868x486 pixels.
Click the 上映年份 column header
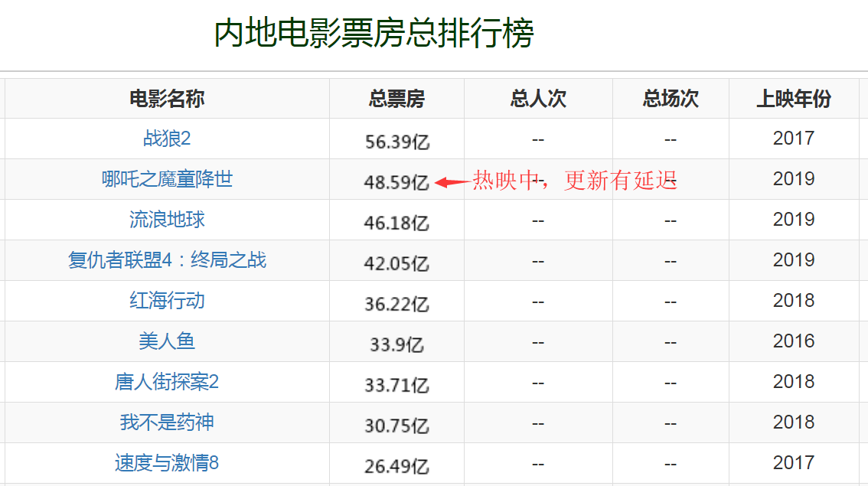click(794, 99)
